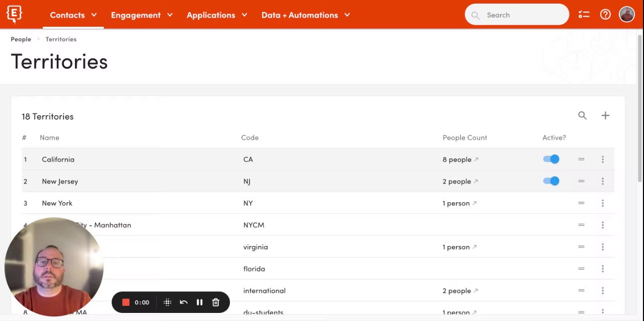The height and width of the screenshot is (321, 644).
Task: Open California row more options menu
Action: tap(602, 159)
